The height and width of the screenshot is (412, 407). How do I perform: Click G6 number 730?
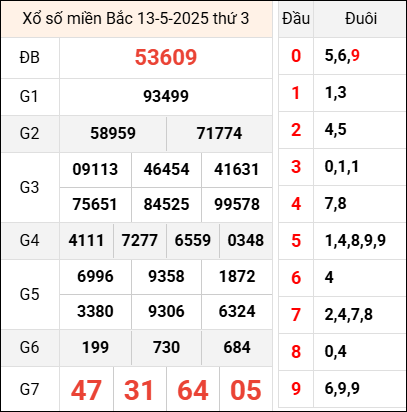166,348
